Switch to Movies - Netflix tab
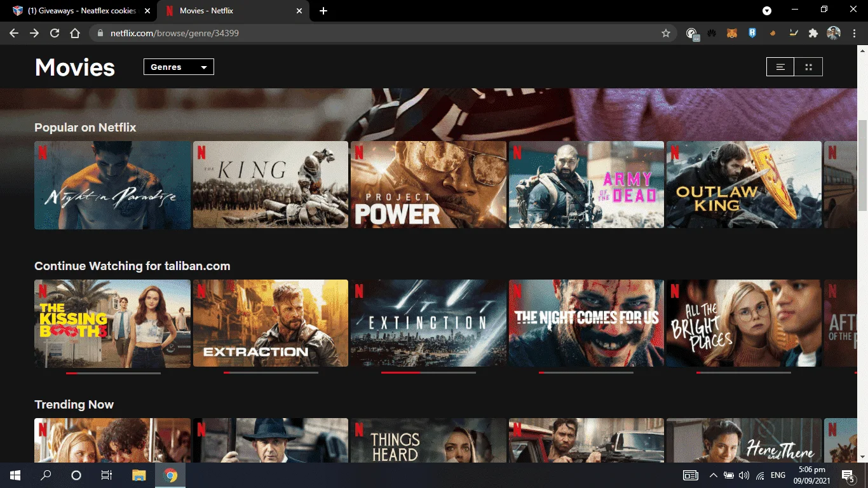868x488 pixels. click(x=233, y=11)
